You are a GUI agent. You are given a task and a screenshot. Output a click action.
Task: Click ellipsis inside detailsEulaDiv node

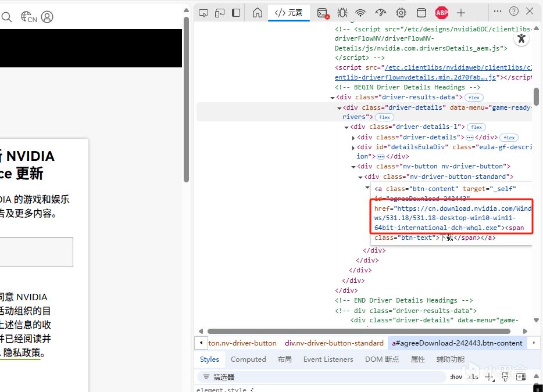[381, 157]
